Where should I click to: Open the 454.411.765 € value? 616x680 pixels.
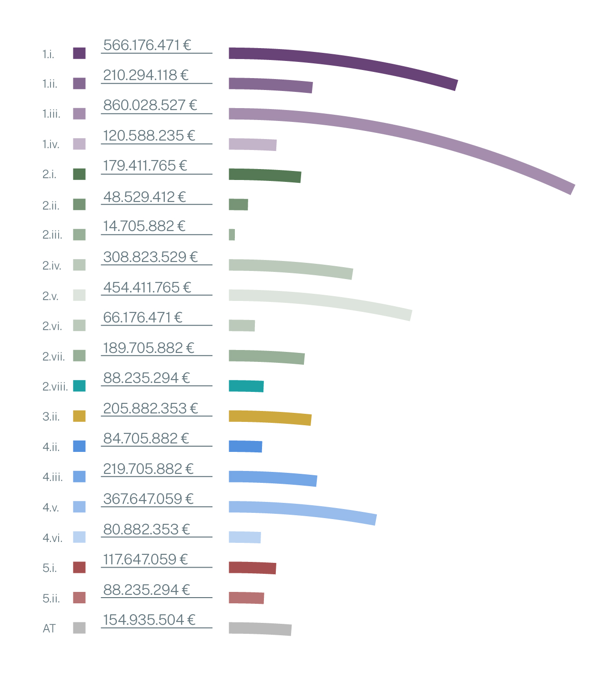(x=147, y=288)
